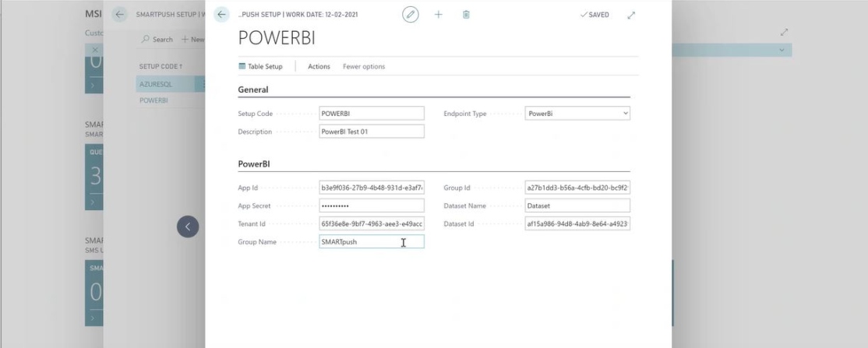Click the Setup Code input field

(x=372, y=114)
